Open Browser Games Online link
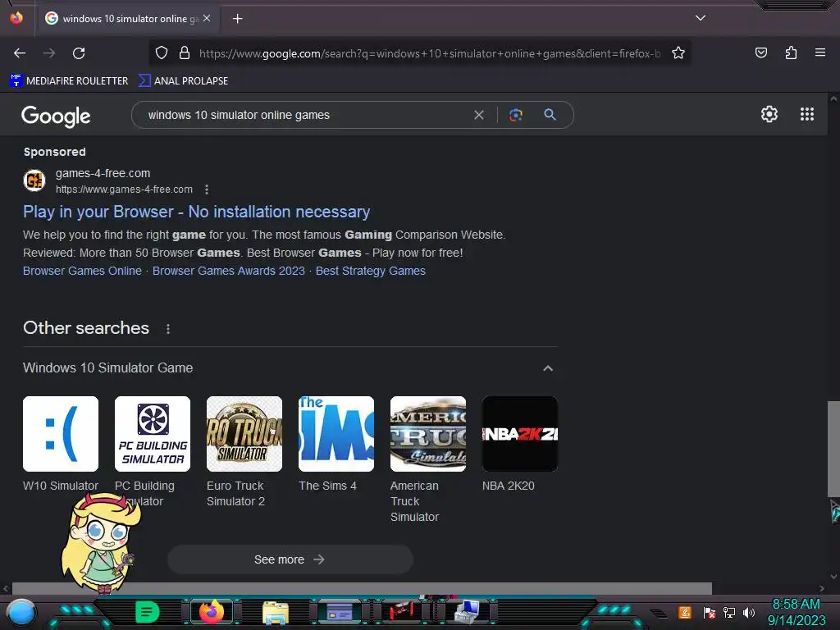The width and height of the screenshot is (840, 630). pyautogui.click(x=82, y=271)
